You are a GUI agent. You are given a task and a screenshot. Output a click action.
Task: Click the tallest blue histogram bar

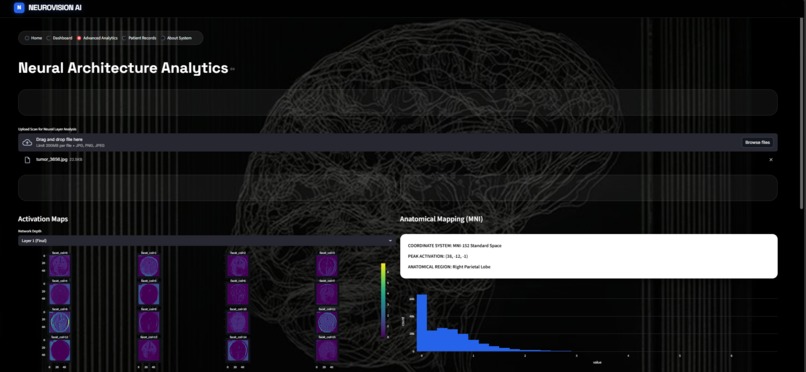[x=422, y=323]
